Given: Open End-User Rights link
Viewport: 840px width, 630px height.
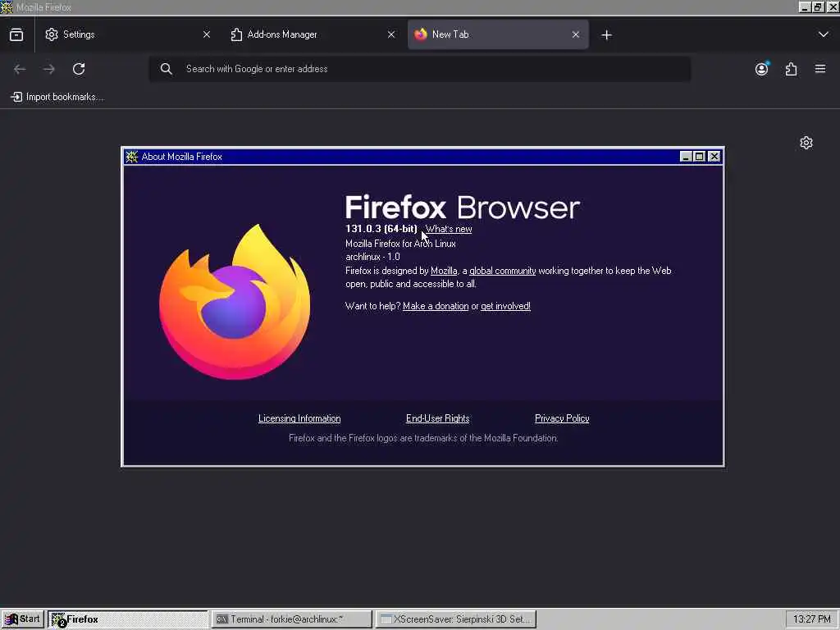Looking at the screenshot, I should pyautogui.click(x=438, y=418).
